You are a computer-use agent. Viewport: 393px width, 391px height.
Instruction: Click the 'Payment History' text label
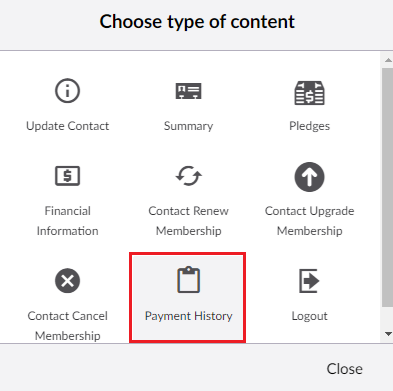(x=189, y=316)
